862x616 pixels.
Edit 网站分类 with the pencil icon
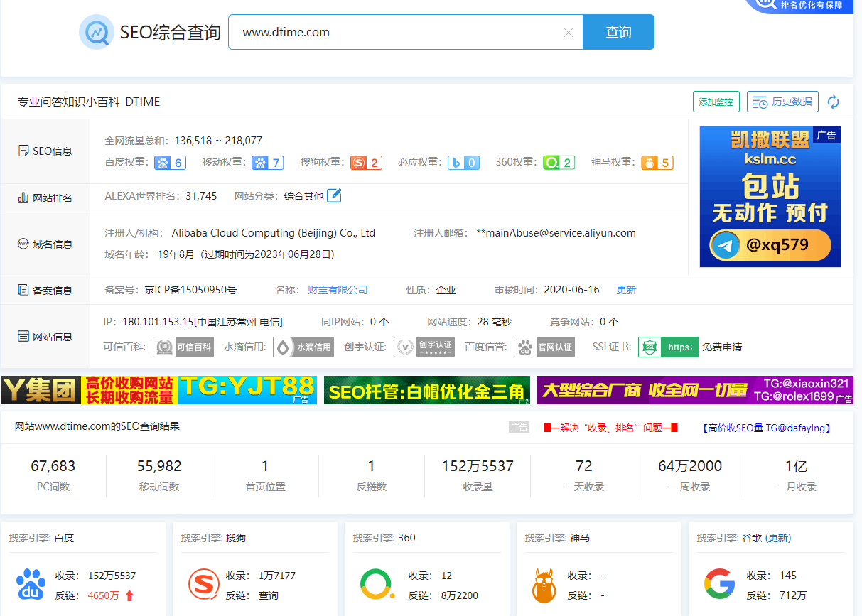click(334, 195)
